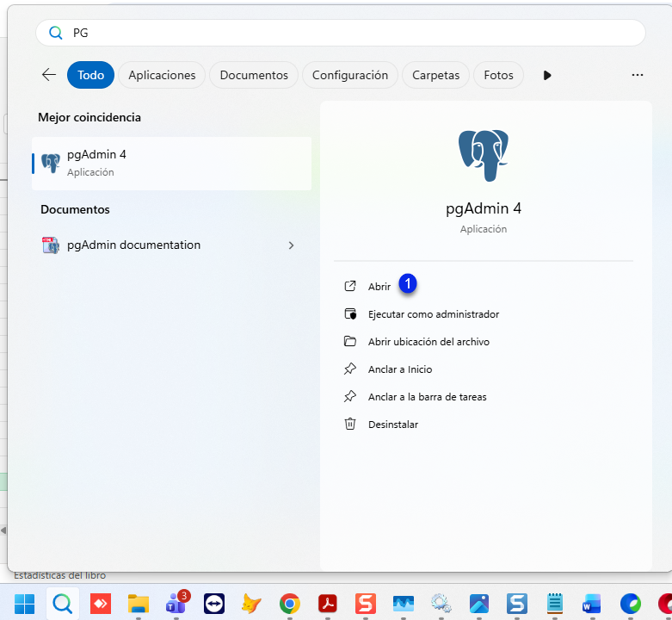Screen dimensions: 672x620
Task: Click the pgAdmin 4 title in preview pane
Action: 484,208
